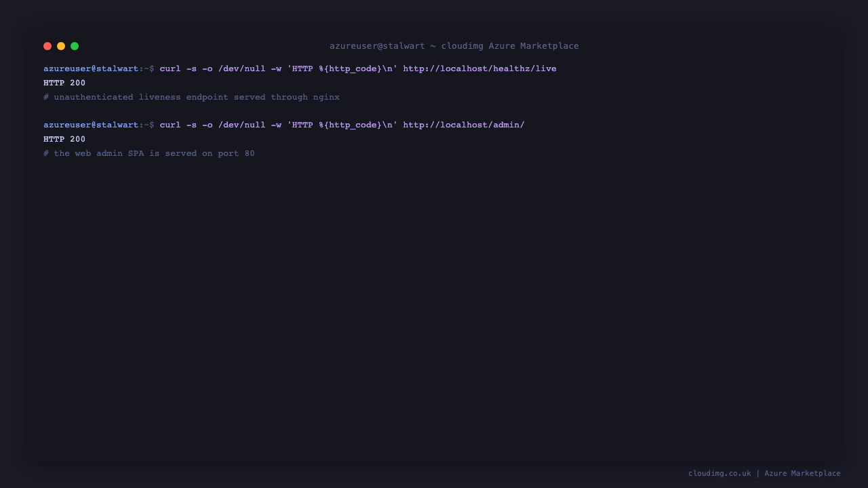This screenshot has height=488, width=868.
Task: Click the green maximize window dot
Action: click(75, 46)
